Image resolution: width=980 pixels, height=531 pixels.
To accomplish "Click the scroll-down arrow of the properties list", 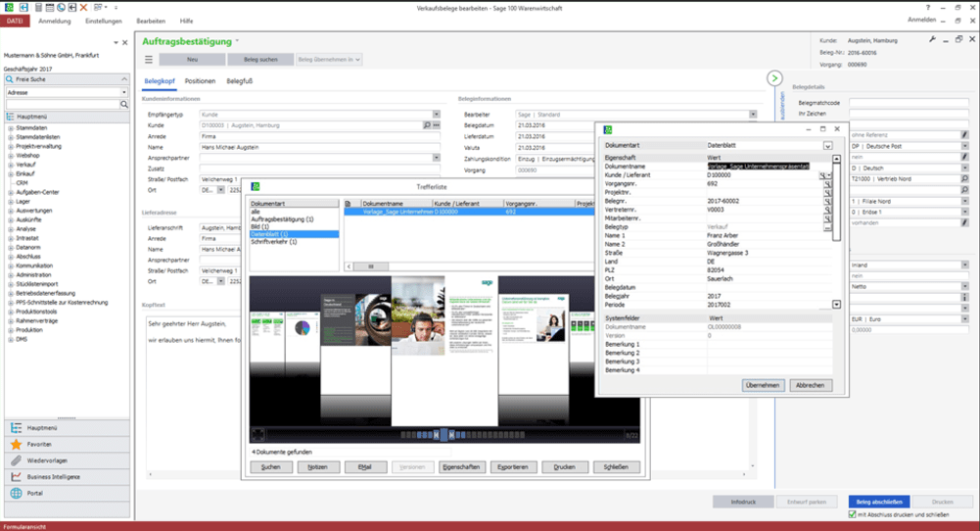I will pyautogui.click(x=836, y=305).
